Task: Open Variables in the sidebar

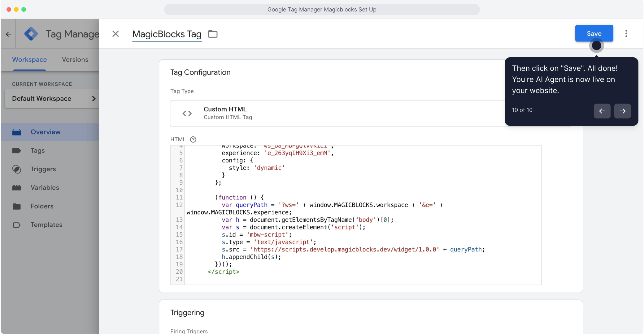Action: tap(45, 188)
